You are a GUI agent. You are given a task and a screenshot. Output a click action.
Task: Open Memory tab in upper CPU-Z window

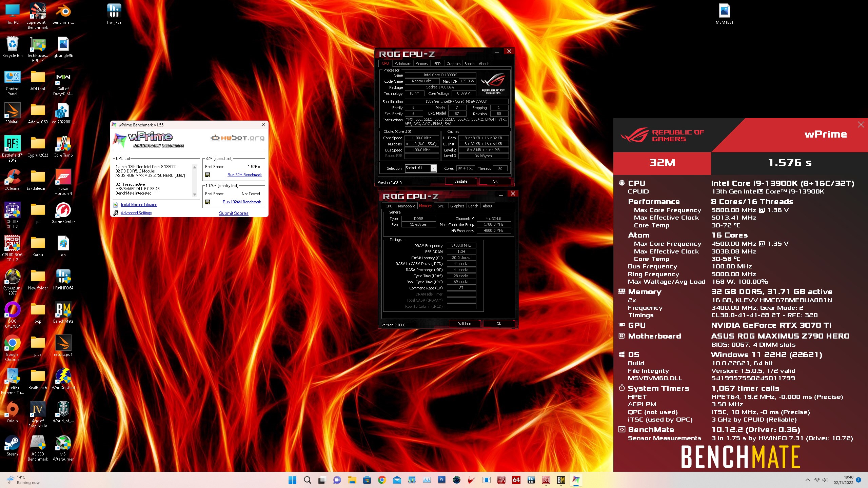click(422, 64)
